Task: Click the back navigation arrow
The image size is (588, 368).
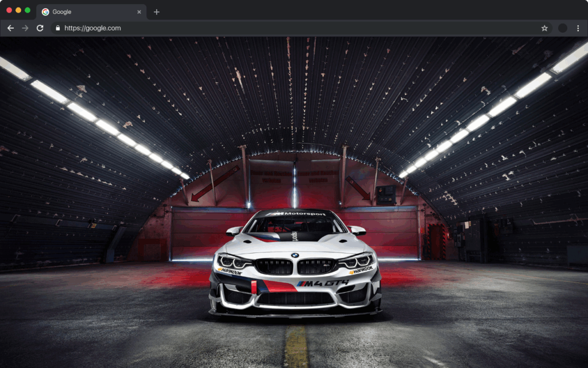Action: 10,28
